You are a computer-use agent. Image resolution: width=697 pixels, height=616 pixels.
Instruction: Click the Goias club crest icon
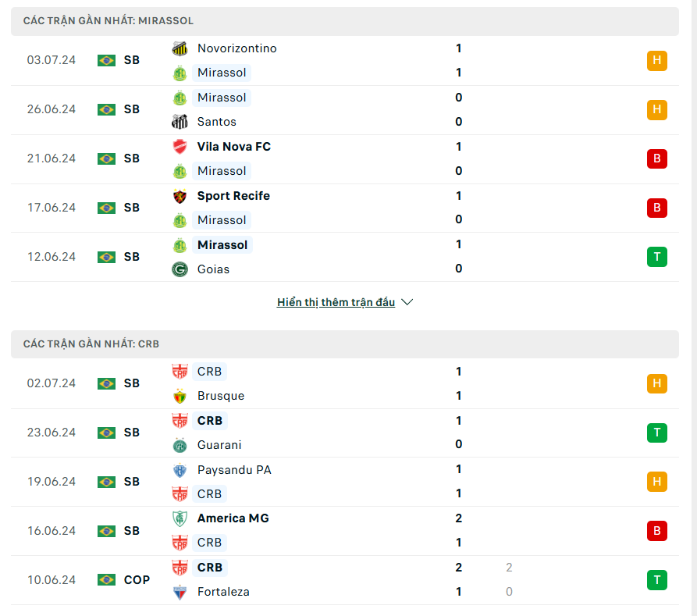[180, 269]
